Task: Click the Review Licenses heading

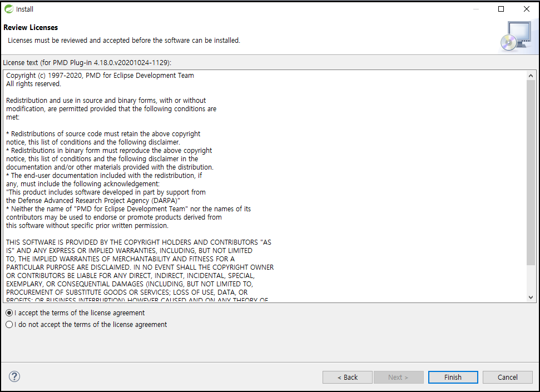Action: coord(31,28)
